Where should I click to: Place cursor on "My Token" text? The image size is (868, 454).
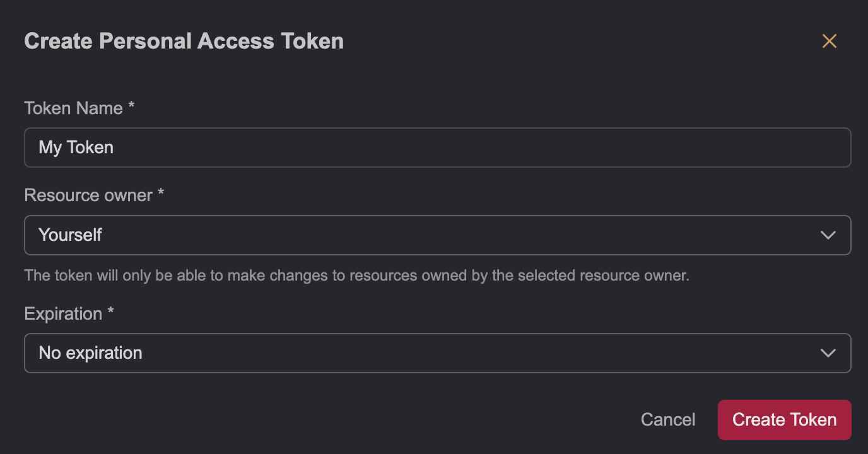(76, 148)
